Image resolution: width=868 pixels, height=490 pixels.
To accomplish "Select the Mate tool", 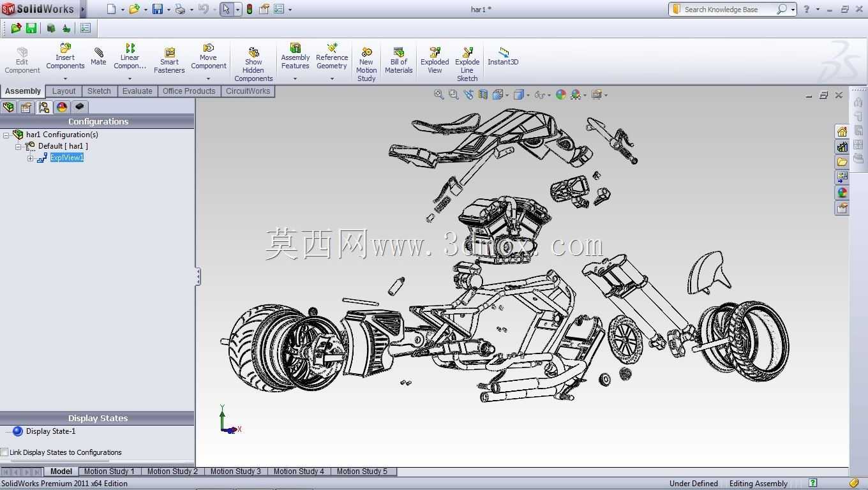I will [x=98, y=56].
